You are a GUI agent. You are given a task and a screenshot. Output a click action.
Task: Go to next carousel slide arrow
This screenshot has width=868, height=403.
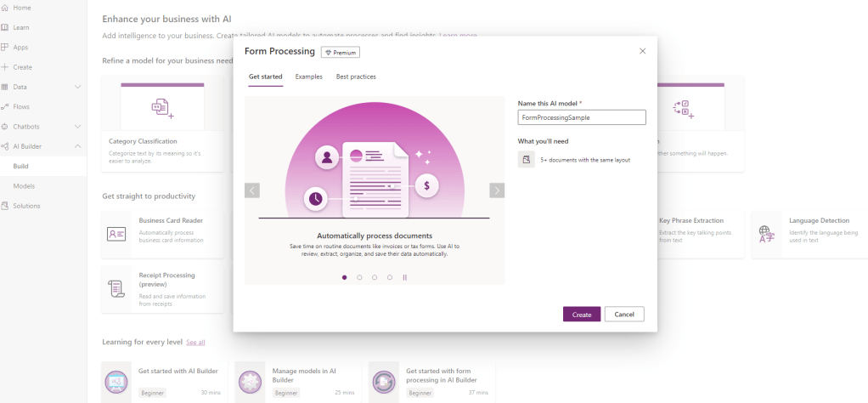(497, 190)
